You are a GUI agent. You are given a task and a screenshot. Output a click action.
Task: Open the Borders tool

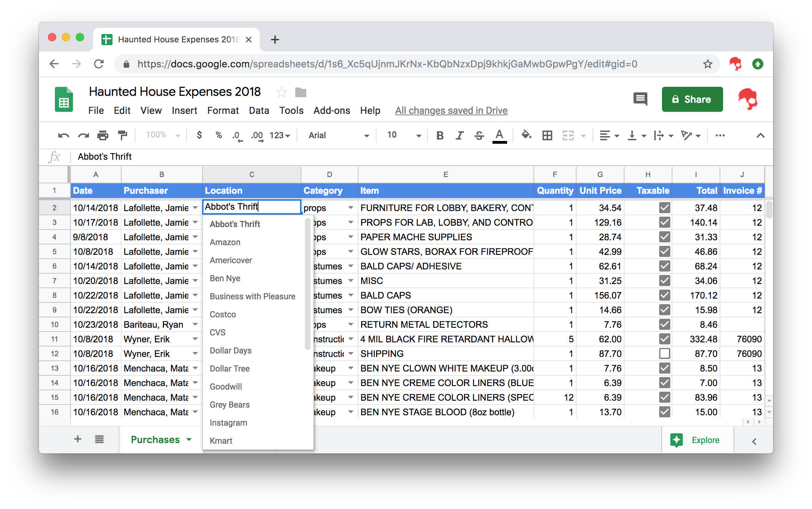click(x=547, y=135)
